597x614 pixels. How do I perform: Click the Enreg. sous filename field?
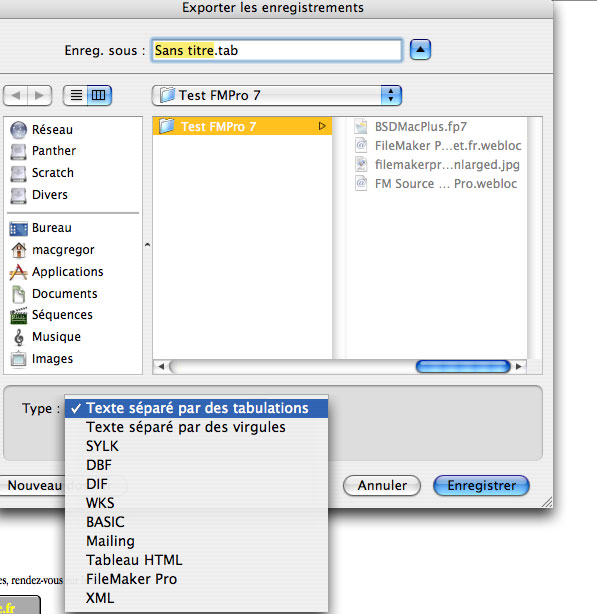pos(277,50)
